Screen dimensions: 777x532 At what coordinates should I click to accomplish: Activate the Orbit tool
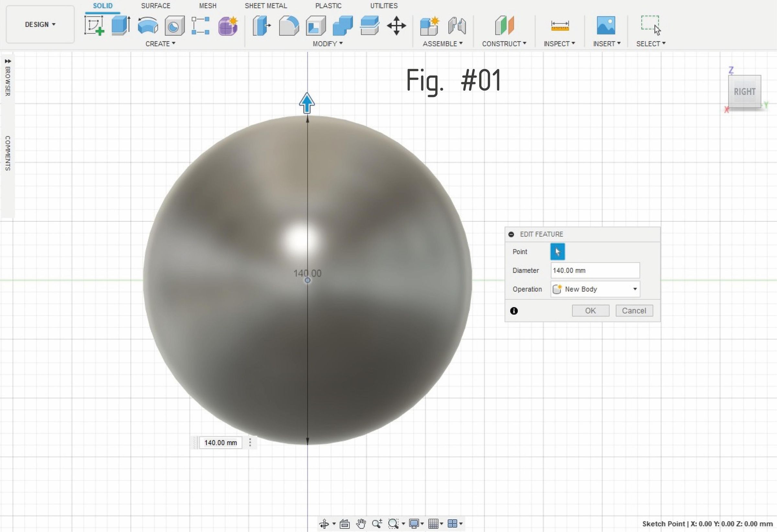[325, 524]
